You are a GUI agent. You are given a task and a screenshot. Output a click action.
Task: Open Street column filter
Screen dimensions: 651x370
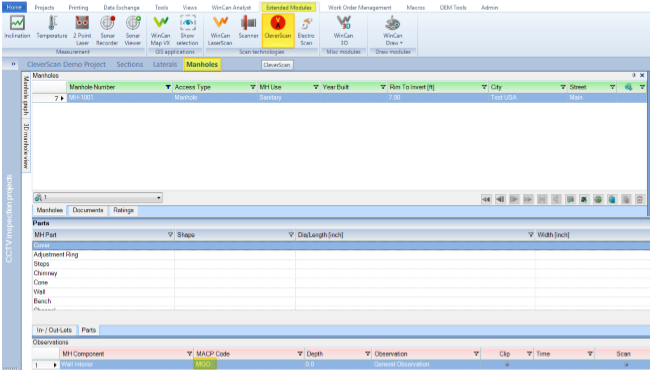tap(612, 87)
